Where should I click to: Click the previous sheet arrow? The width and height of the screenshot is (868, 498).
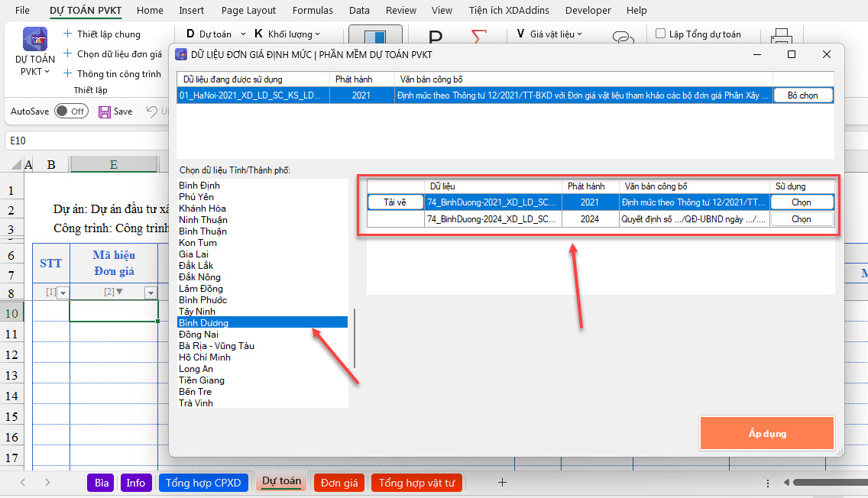coord(23,482)
